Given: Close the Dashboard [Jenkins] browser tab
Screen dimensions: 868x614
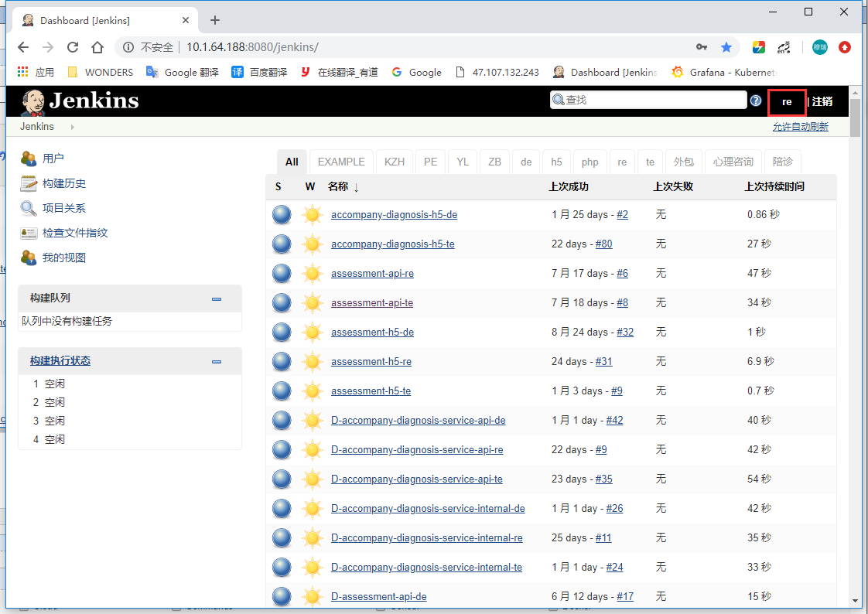Looking at the screenshot, I should [x=186, y=20].
